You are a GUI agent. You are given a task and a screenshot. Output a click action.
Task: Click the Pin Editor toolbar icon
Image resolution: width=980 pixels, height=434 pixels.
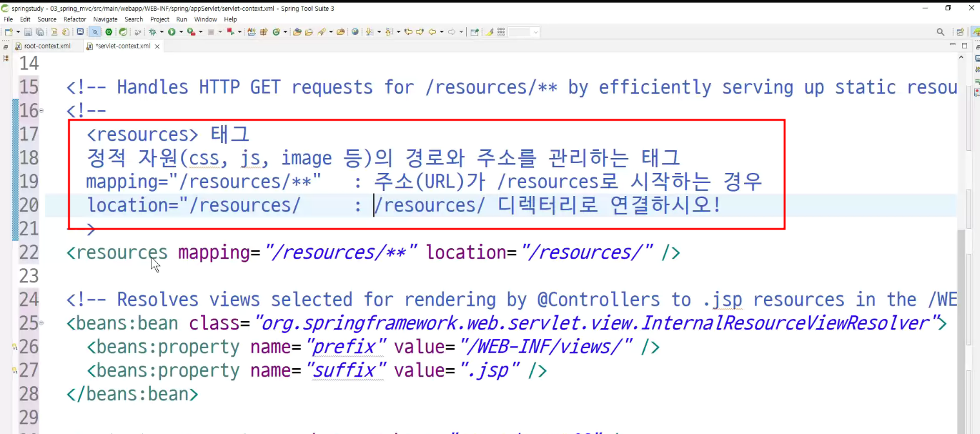click(475, 32)
